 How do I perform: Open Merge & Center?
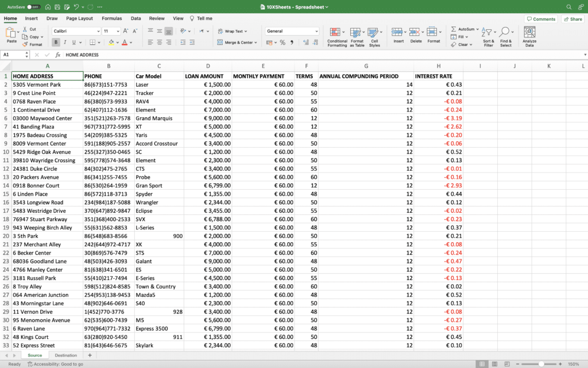pos(235,43)
